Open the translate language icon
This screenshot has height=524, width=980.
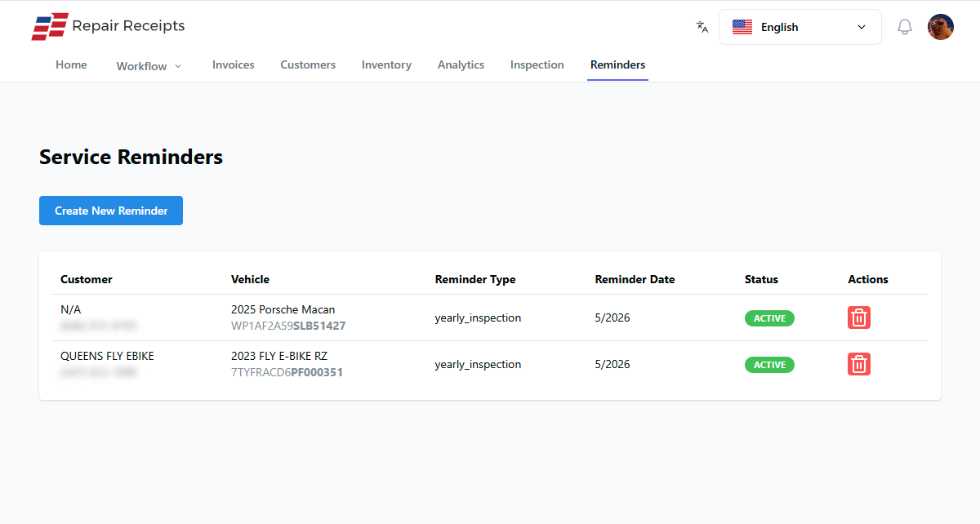pyautogui.click(x=702, y=27)
